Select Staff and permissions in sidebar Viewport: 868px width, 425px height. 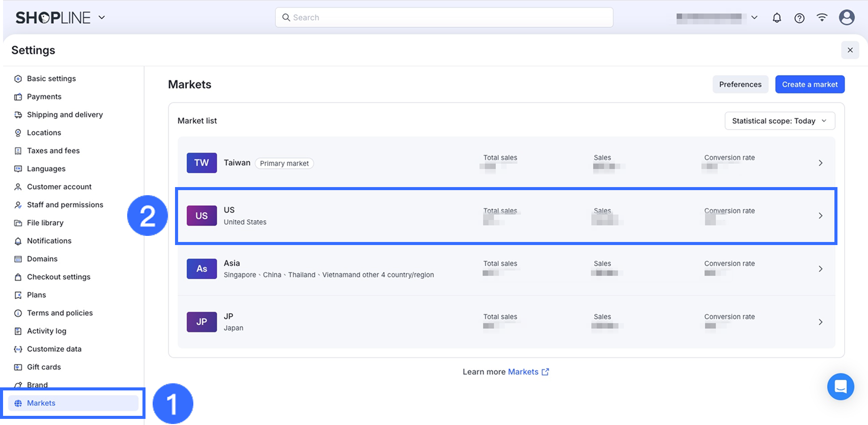click(65, 205)
